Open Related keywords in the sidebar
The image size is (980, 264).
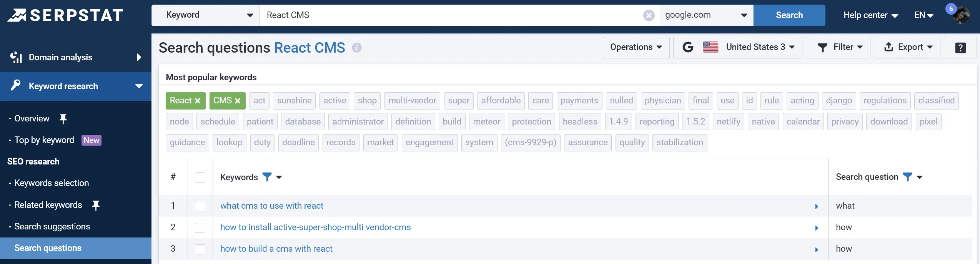[48, 205]
